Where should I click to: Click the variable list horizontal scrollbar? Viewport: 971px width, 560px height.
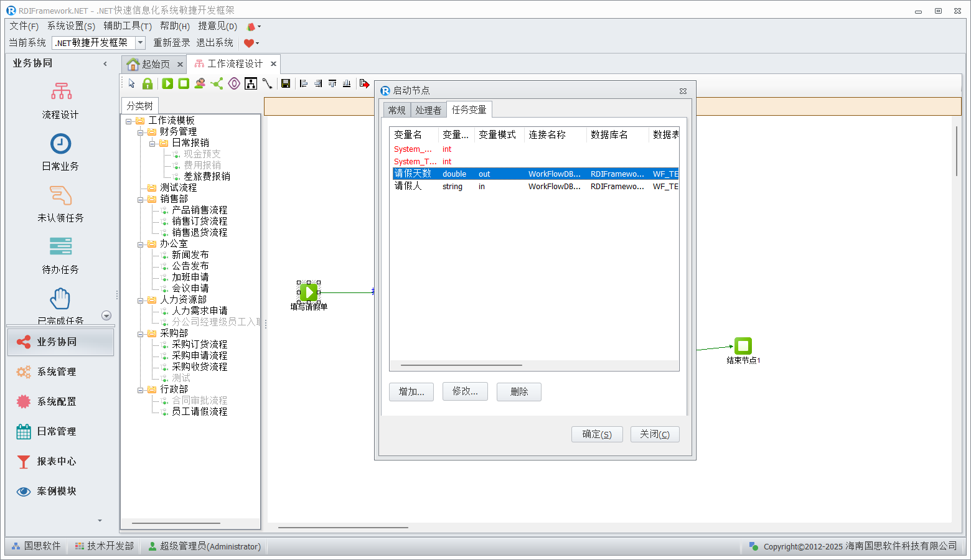(461, 365)
